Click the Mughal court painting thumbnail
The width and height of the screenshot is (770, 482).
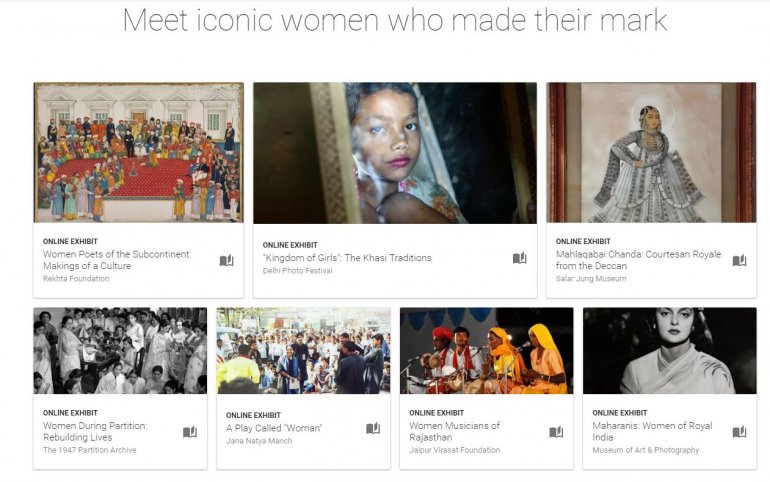(x=138, y=152)
